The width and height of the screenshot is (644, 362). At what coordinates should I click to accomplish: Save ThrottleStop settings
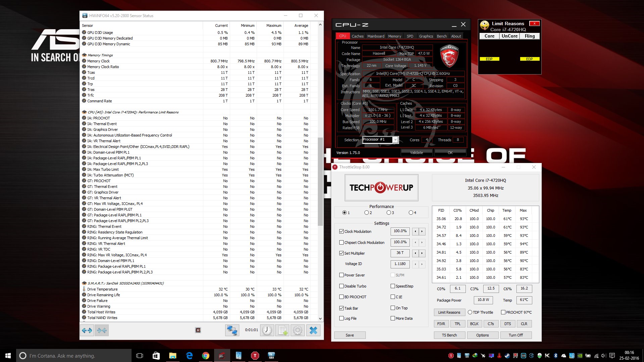point(350,335)
